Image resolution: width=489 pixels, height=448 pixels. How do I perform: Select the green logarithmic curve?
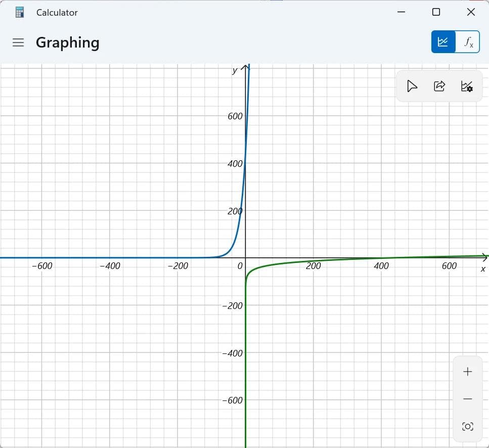click(x=283, y=264)
